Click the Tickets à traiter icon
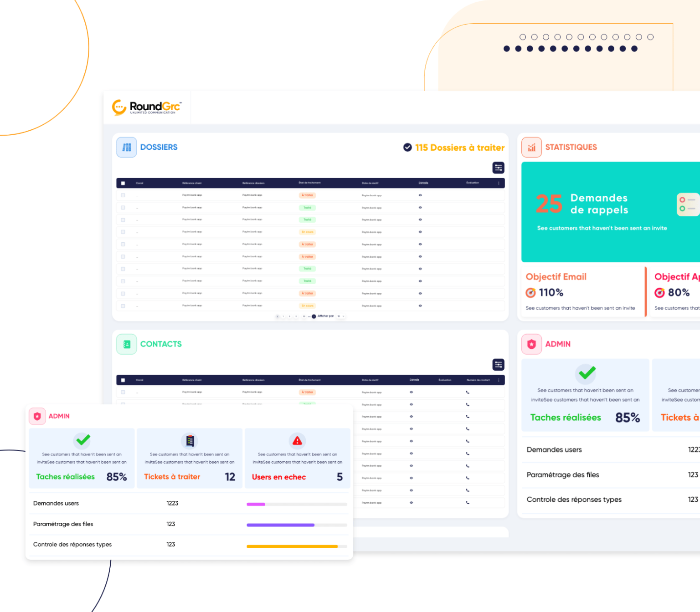 coord(190,441)
